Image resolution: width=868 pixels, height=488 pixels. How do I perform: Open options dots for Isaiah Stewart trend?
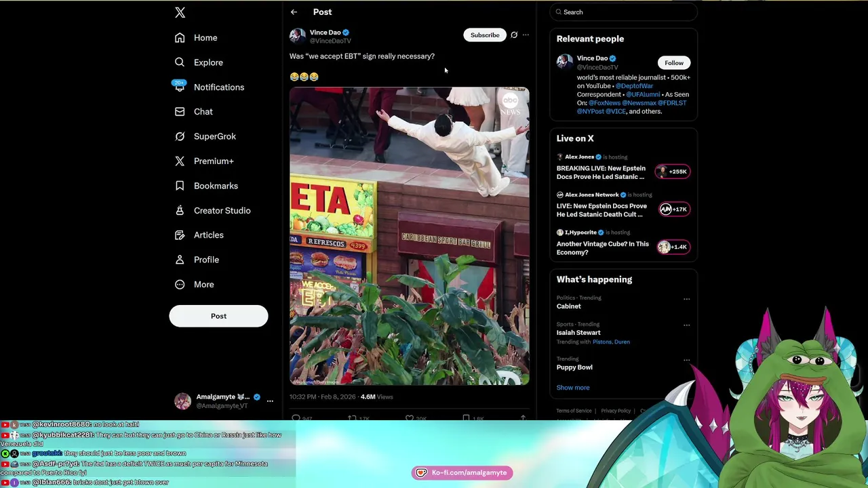(686, 325)
